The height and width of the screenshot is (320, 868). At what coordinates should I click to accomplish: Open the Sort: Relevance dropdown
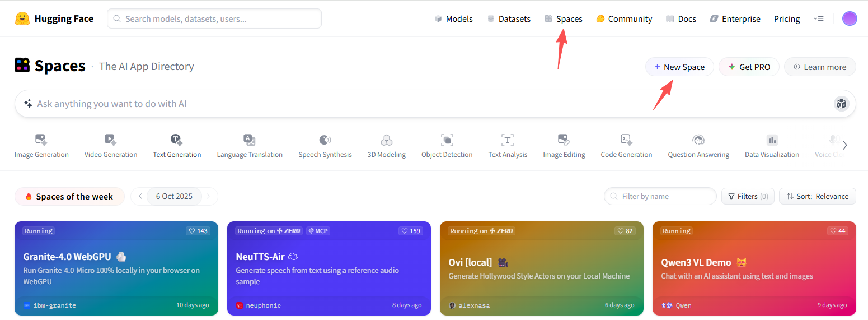[x=817, y=196]
